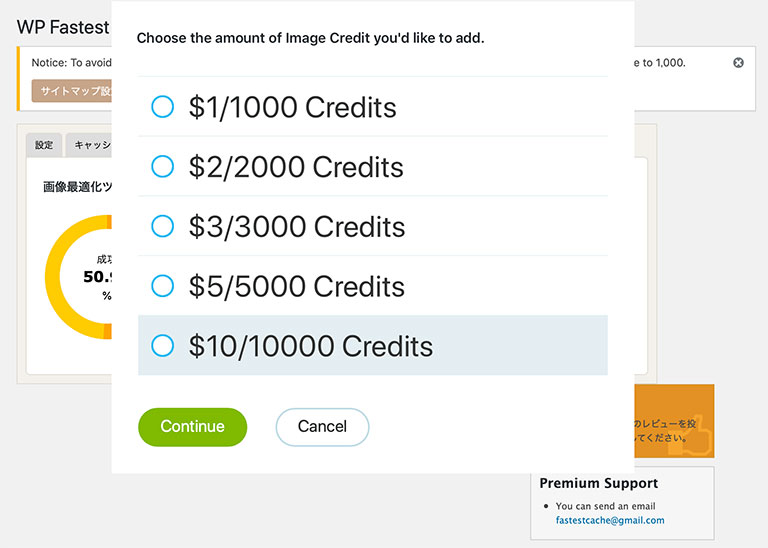The image size is (768, 548).
Task: Open the キャッシ tab
Action: [89, 145]
